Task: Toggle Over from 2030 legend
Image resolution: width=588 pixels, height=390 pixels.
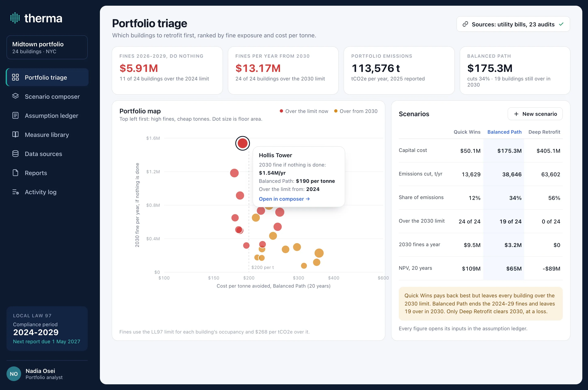Action: [356, 111]
